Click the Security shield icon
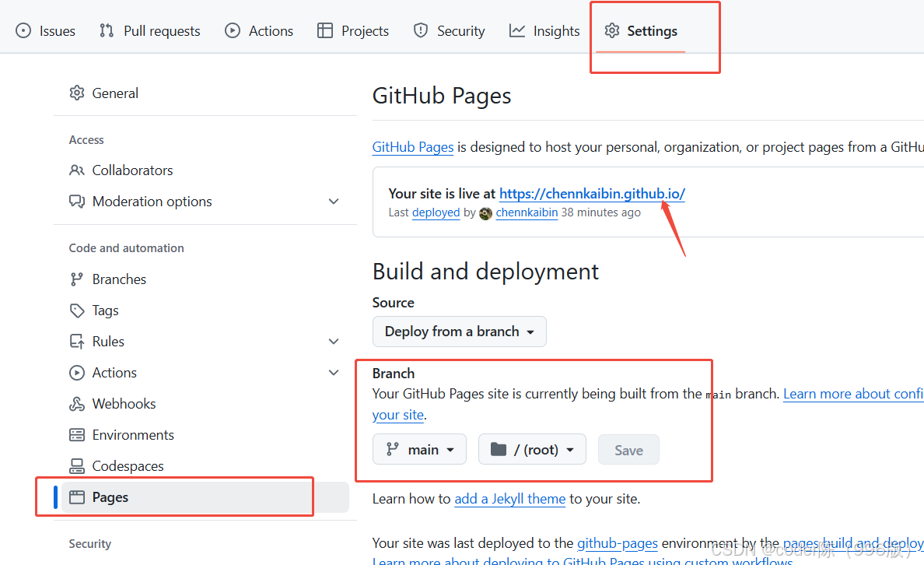 pyautogui.click(x=420, y=30)
